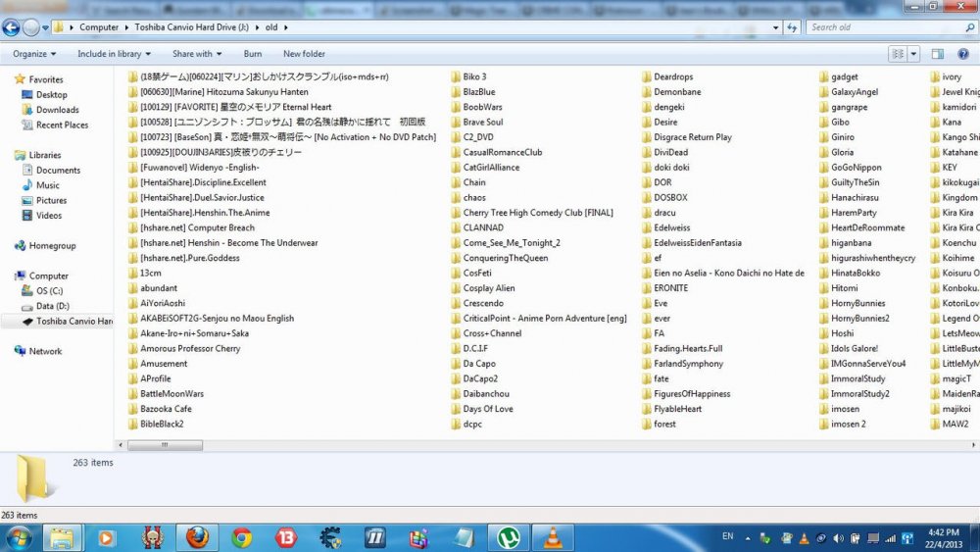Expand the Include in library dropdown
Viewport: 980px width, 552px height.
point(114,54)
